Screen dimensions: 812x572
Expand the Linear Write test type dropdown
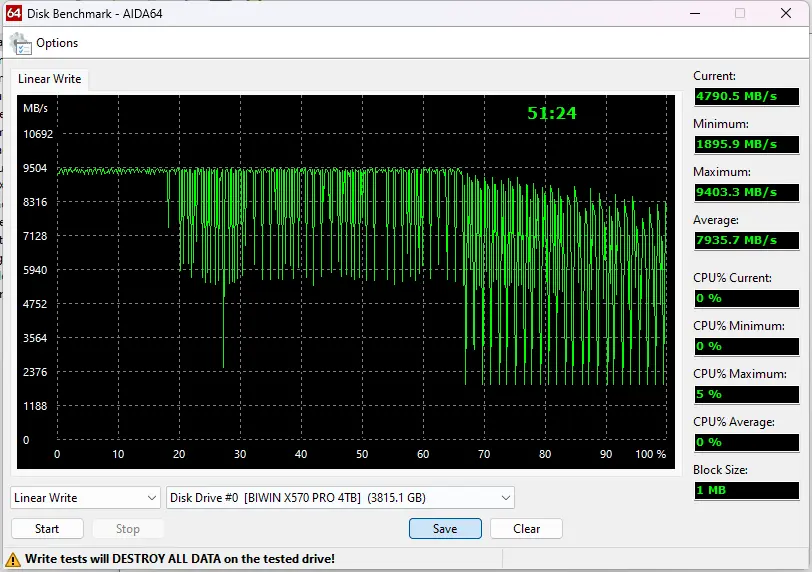point(85,498)
